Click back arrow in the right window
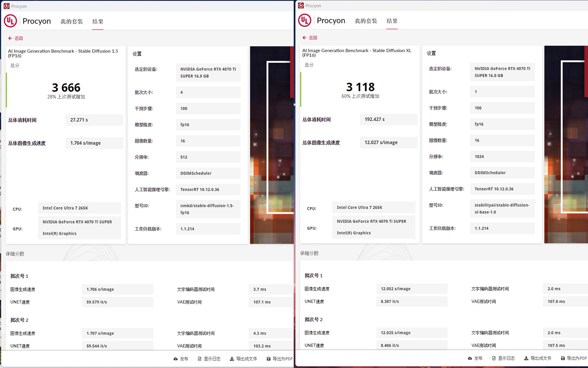This screenshot has width=588, height=368. coord(304,38)
